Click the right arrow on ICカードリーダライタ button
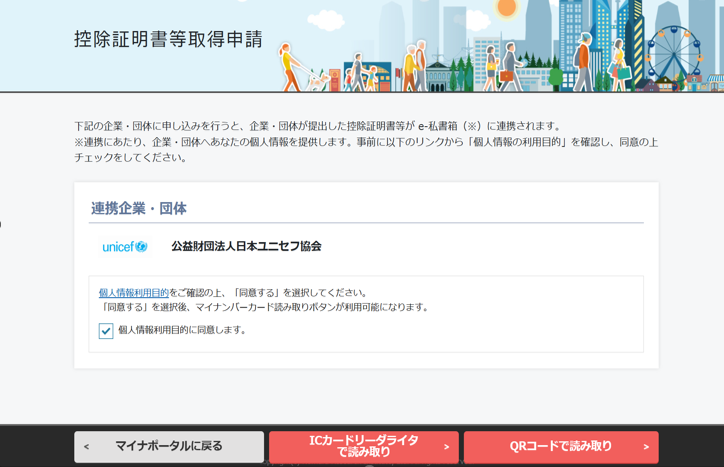The width and height of the screenshot is (724, 467). (446, 447)
